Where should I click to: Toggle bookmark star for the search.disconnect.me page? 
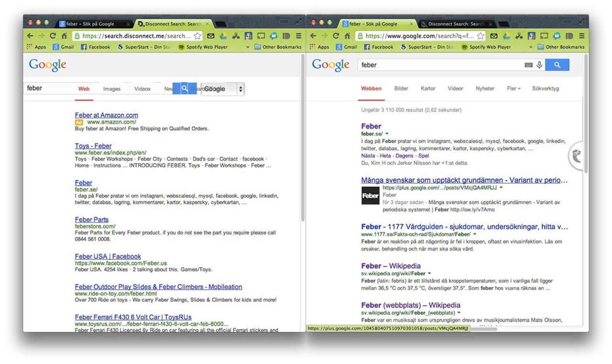coord(197,36)
